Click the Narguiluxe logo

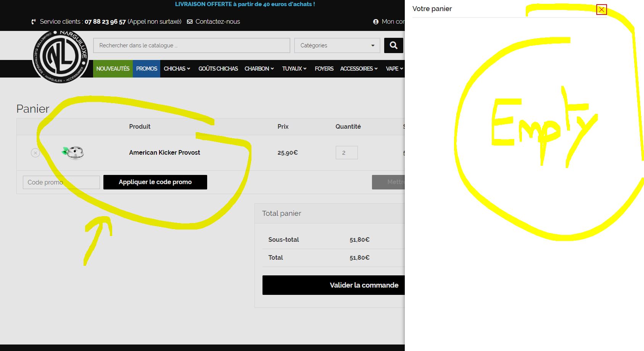pos(61,57)
